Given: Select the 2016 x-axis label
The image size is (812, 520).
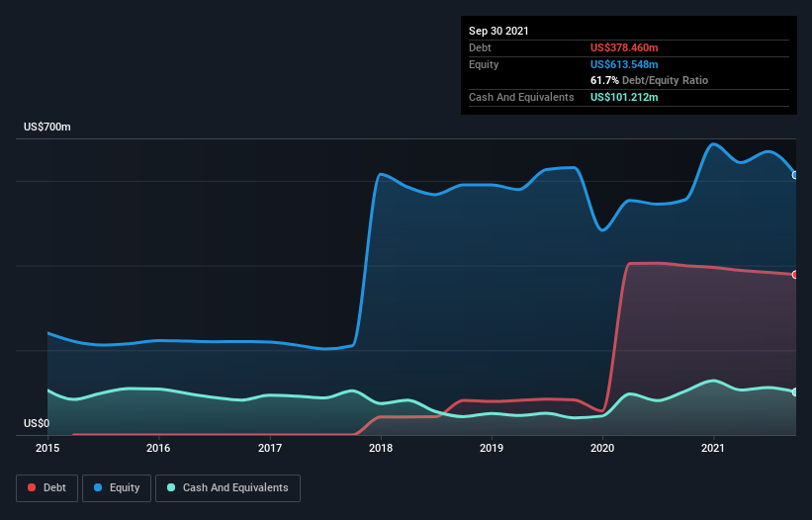Looking at the screenshot, I should pos(158,448).
